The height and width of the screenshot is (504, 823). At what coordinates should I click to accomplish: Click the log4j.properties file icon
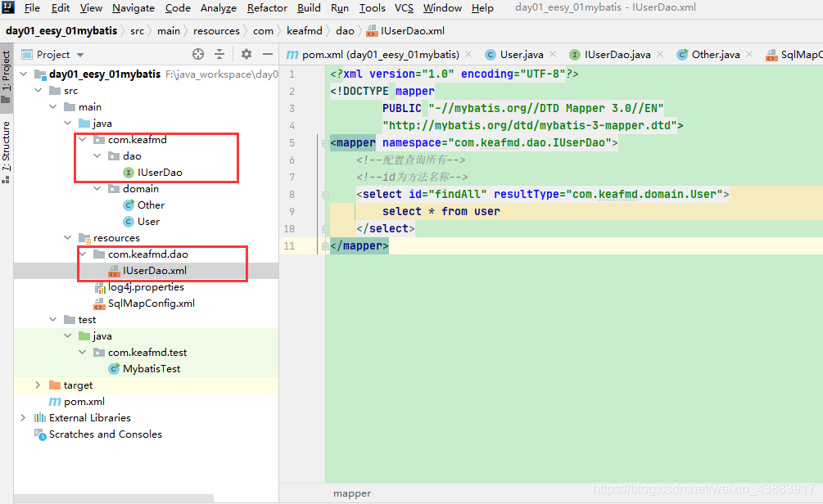click(x=100, y=287)
